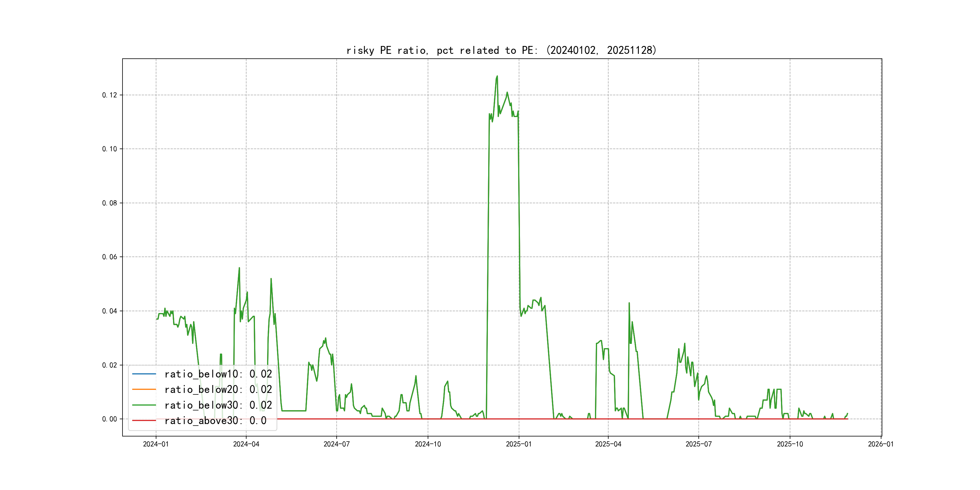Click the 0.10 y-axis tick label
This screenshot has height=490, width=980.
click(109, 149)
